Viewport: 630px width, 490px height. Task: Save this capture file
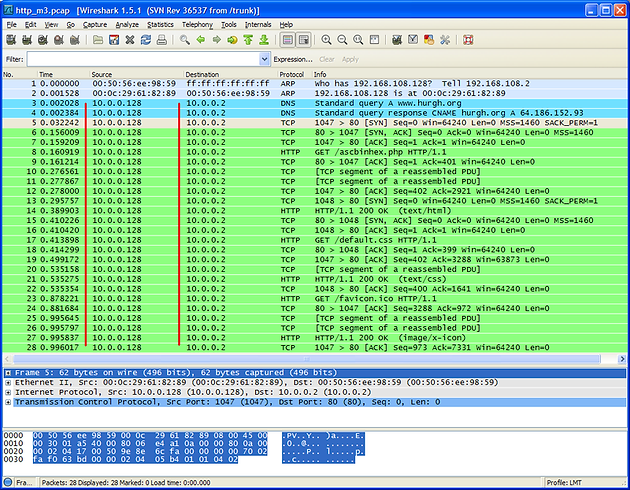(x=114, y=40)
